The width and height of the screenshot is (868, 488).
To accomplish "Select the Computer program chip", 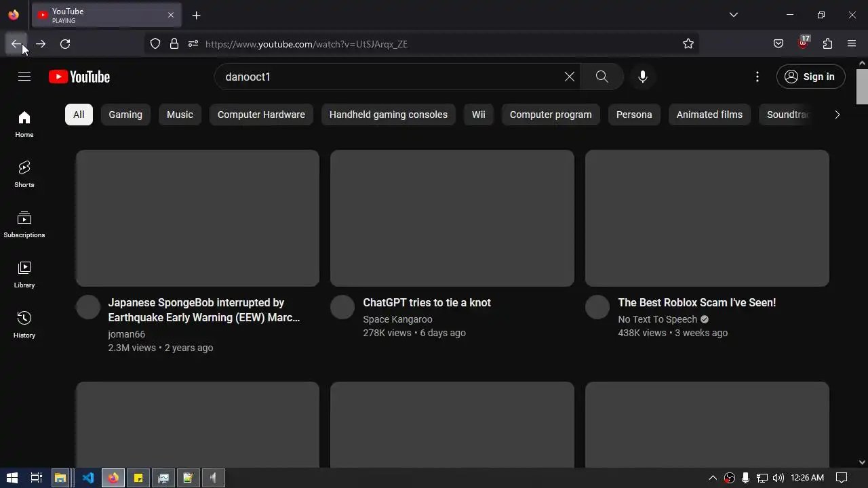I will pyautogui.click(x=551, y=115).
